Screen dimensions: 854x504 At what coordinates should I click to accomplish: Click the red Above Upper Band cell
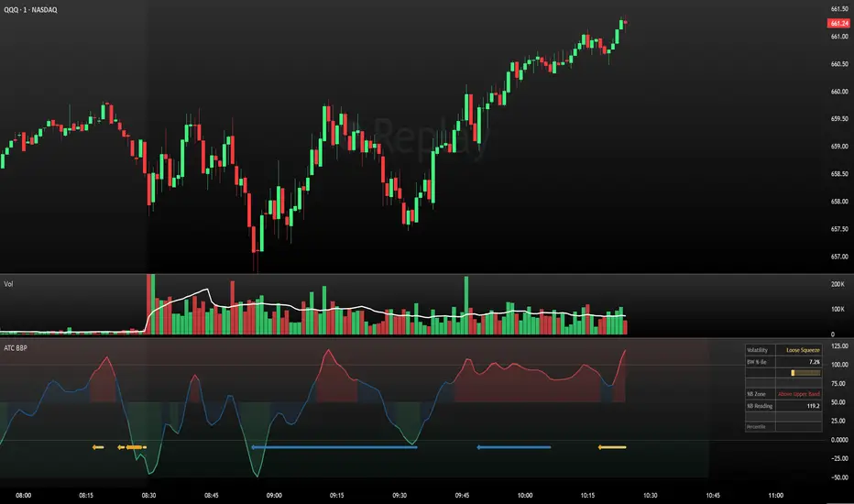(798, 394)
